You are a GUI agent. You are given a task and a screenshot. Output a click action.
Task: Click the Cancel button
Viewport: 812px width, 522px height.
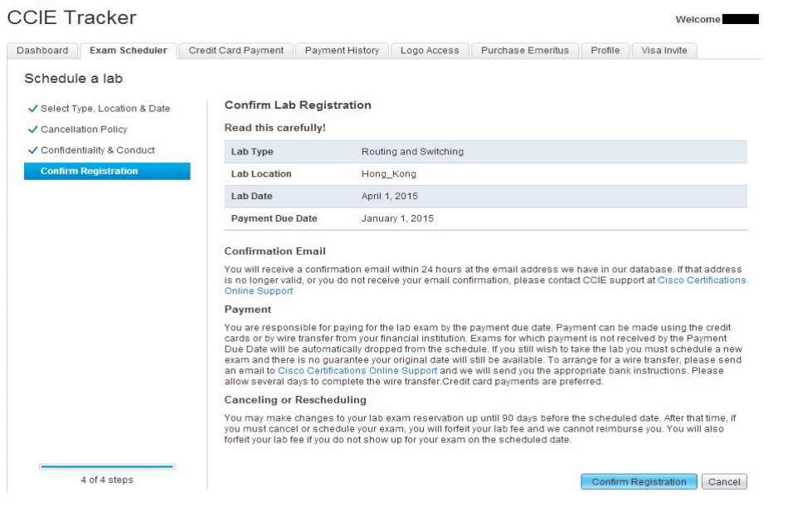[x=724, y=481]
